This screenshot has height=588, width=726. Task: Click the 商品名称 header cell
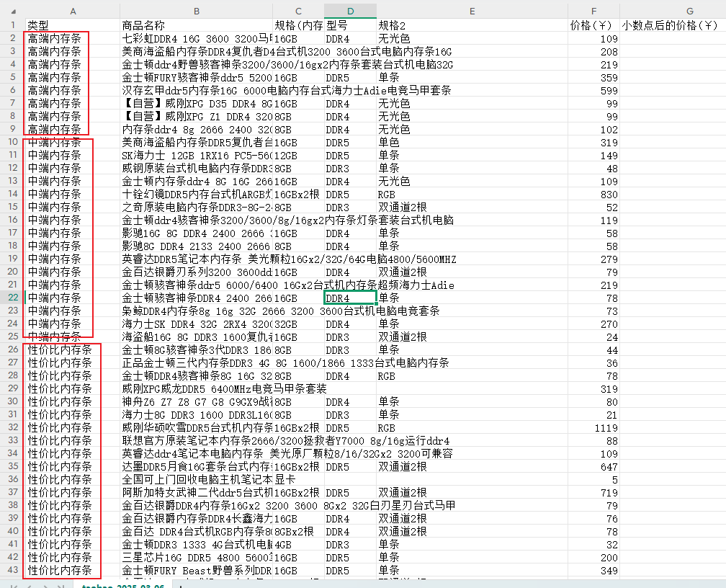[x=197, y=25]
